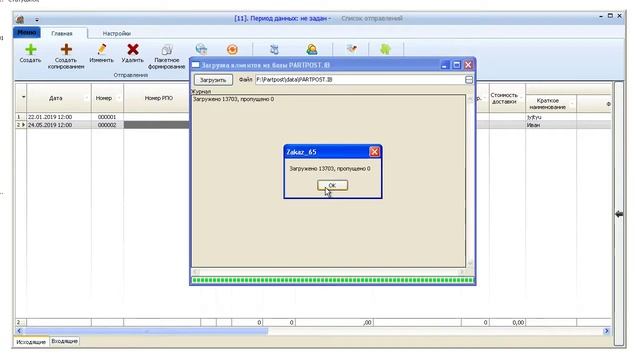This screenshot has height=360, width=640.
Task: Click the blue document toolbar icon
Action: click(274, 50)
